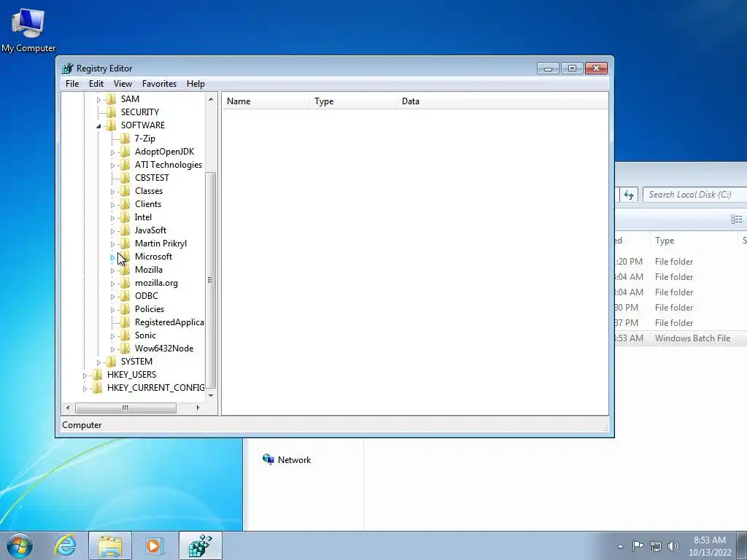747x560 pixels.
Task: Select the SECURITY key folder icon
Action: tap(111, 112)
